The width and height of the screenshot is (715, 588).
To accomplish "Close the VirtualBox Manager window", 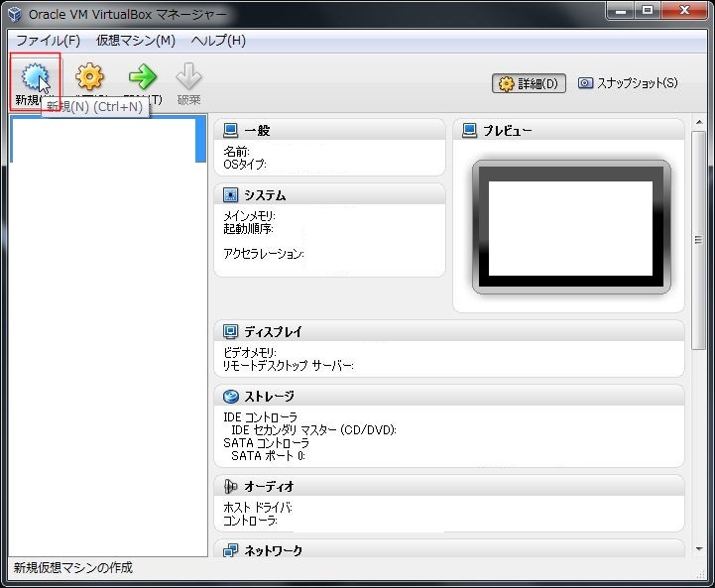I will click(x=684, y=10).
